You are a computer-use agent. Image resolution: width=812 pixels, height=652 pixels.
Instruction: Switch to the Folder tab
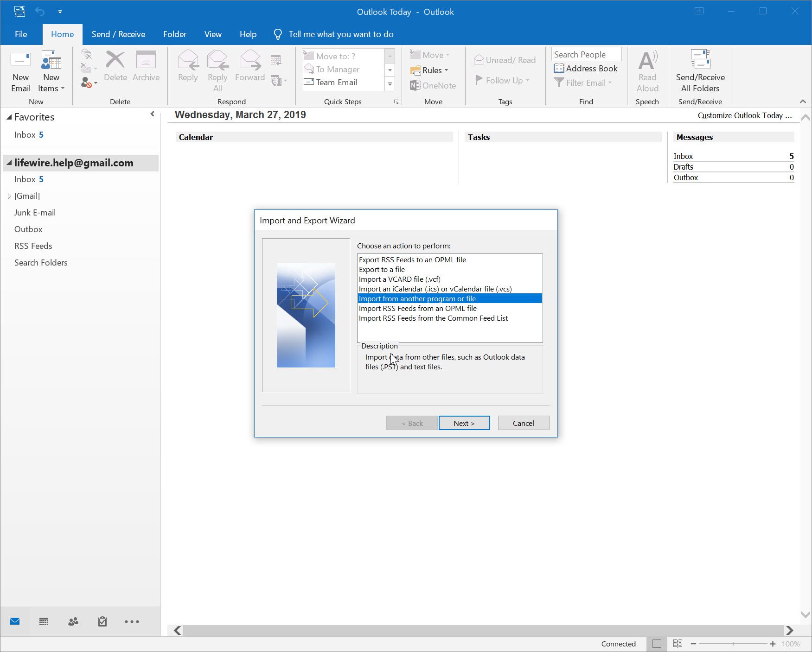175,34
